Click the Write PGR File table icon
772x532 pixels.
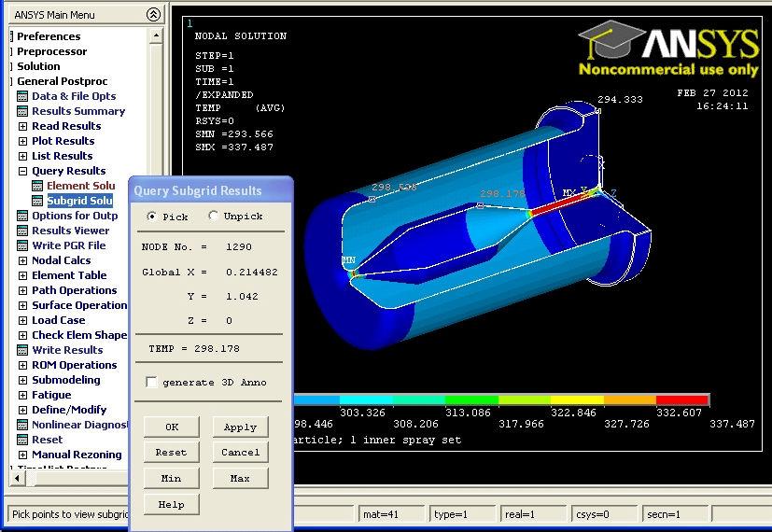(22, 245)
